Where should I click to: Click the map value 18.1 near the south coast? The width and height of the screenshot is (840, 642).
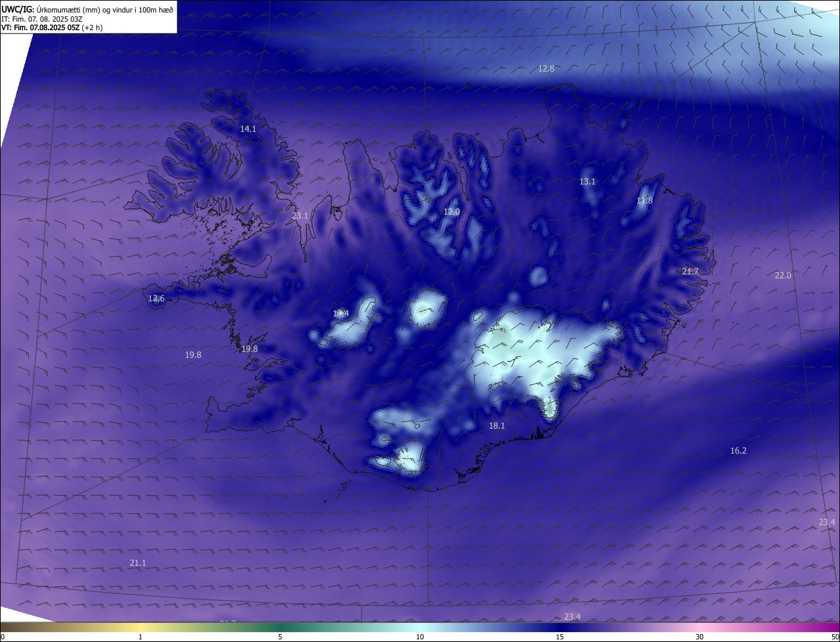497,426
